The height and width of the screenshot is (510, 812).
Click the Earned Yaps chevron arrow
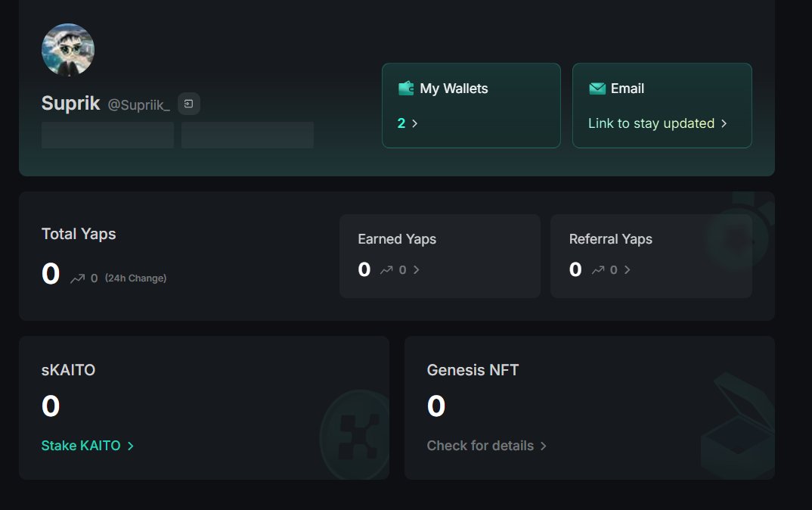click(417, 269)
